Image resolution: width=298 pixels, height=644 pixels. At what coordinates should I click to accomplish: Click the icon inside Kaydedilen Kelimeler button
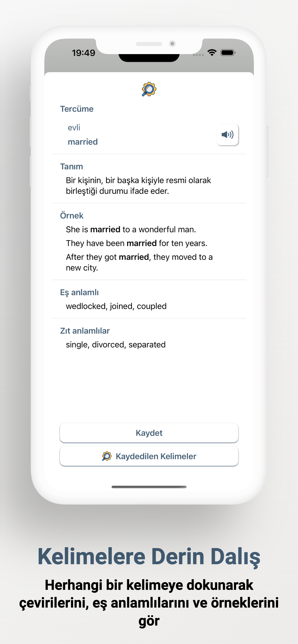coord(107,456)
